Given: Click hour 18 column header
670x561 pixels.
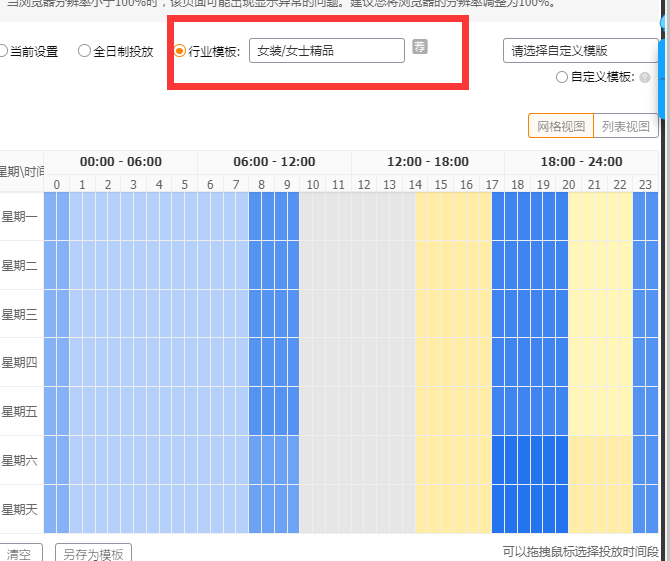Looking at the screenshot, I should click(517, 184).
